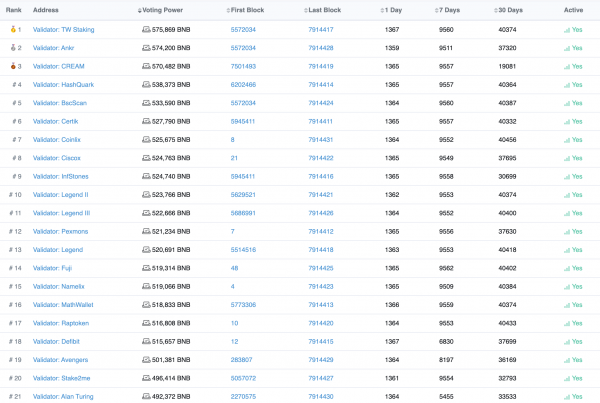
Task: Click the active bars icon in MathWallet row
Action: pyautogui.click(x=567, y=305)
